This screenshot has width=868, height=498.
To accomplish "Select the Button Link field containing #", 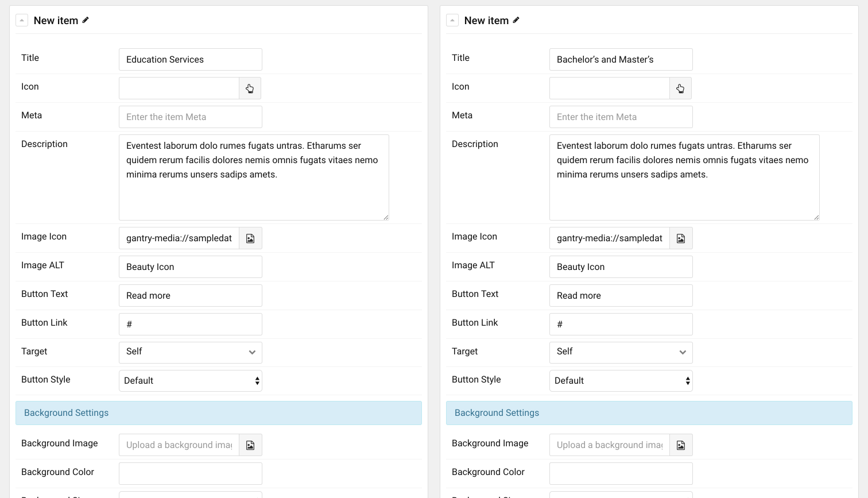I will click(190, 324).
